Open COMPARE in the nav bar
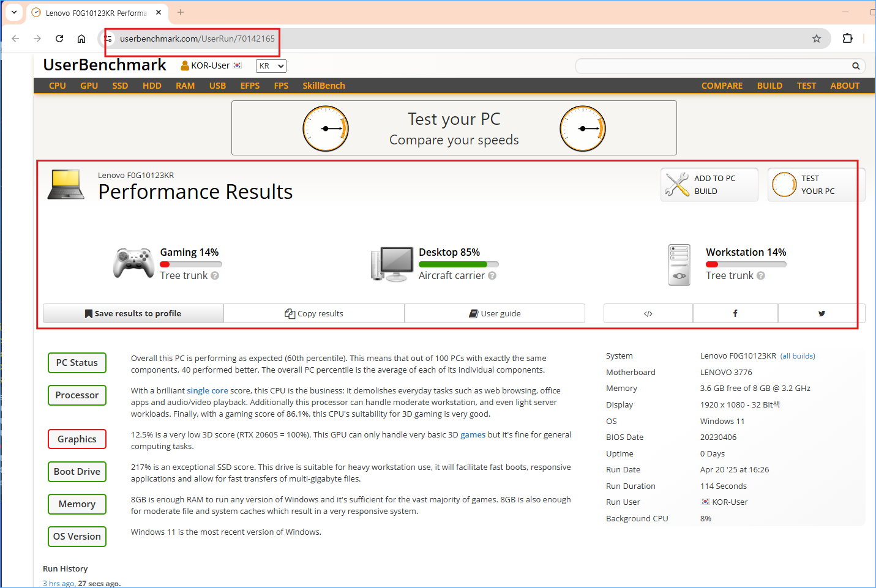 722,86
